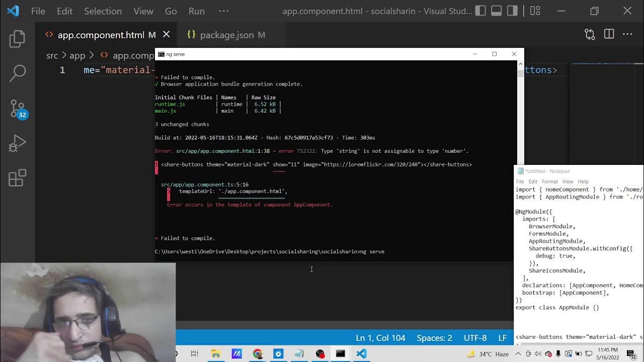Open Format menu in Notepad

pos(549,182)
